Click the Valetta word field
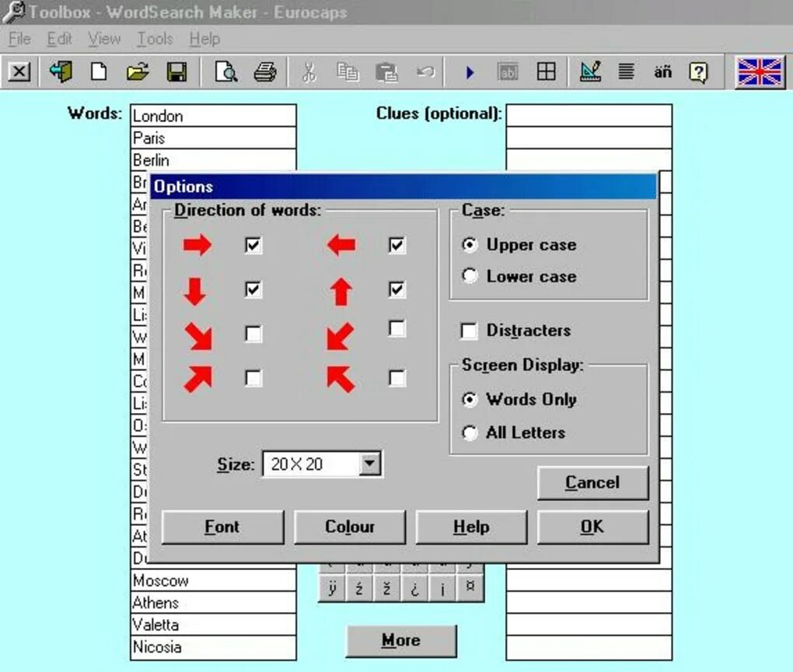The height and width of the screenshot is (672, 793). [x=213, y=625]
